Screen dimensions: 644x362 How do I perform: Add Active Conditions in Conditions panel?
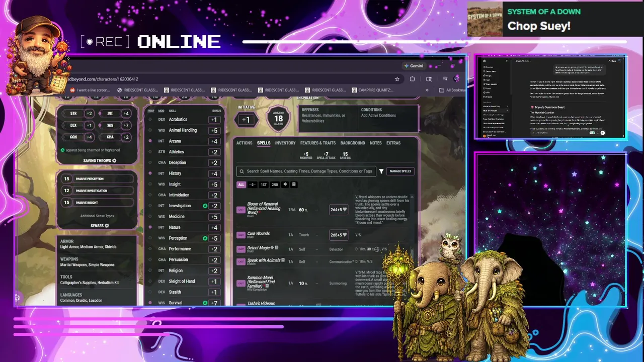click(378, 116)
